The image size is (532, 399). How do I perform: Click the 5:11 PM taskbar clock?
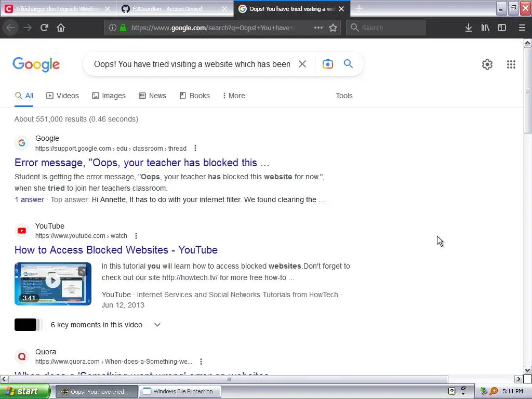[x=512, y=391]
